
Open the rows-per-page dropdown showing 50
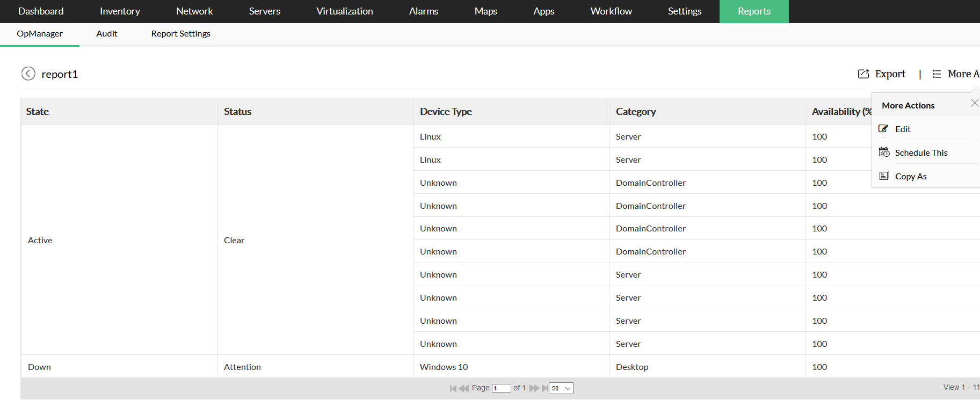click(561, 388)
